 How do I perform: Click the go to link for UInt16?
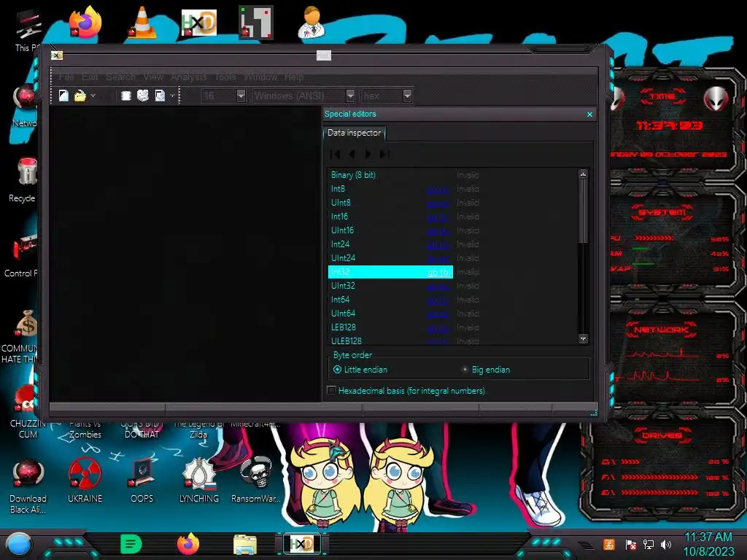click(438, 230)
